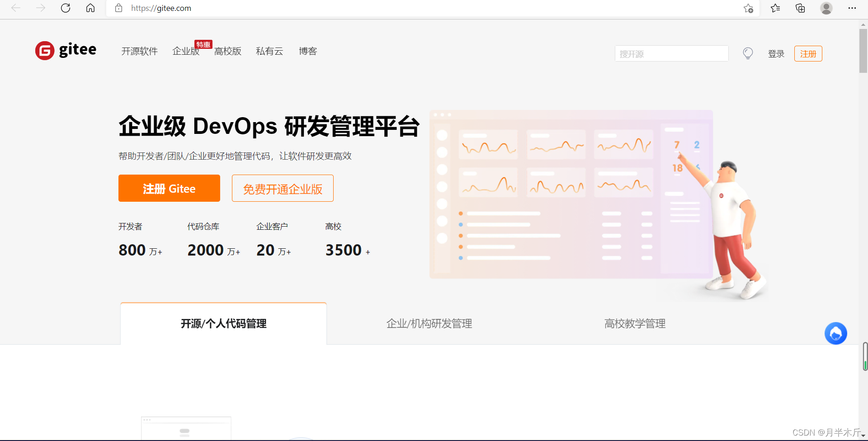
Task: Select the 开源/个人代码管理 tab
Action: (223, 323)
